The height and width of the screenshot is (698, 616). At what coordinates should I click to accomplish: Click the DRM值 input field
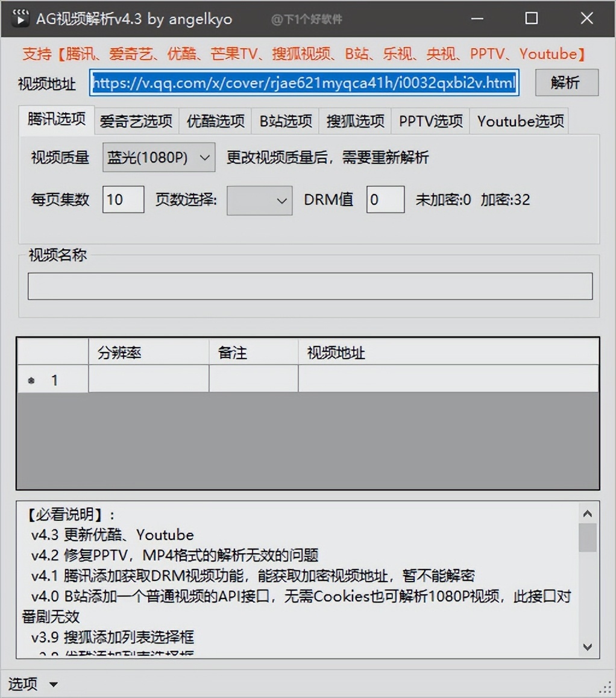pos(385,200)
